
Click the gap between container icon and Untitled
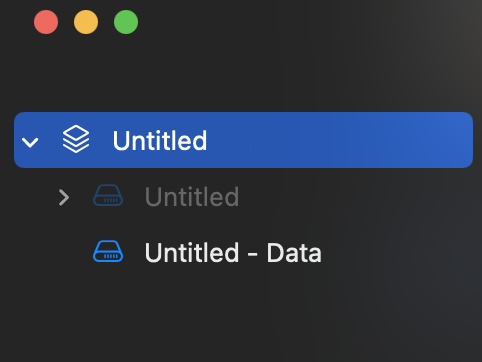101,140
